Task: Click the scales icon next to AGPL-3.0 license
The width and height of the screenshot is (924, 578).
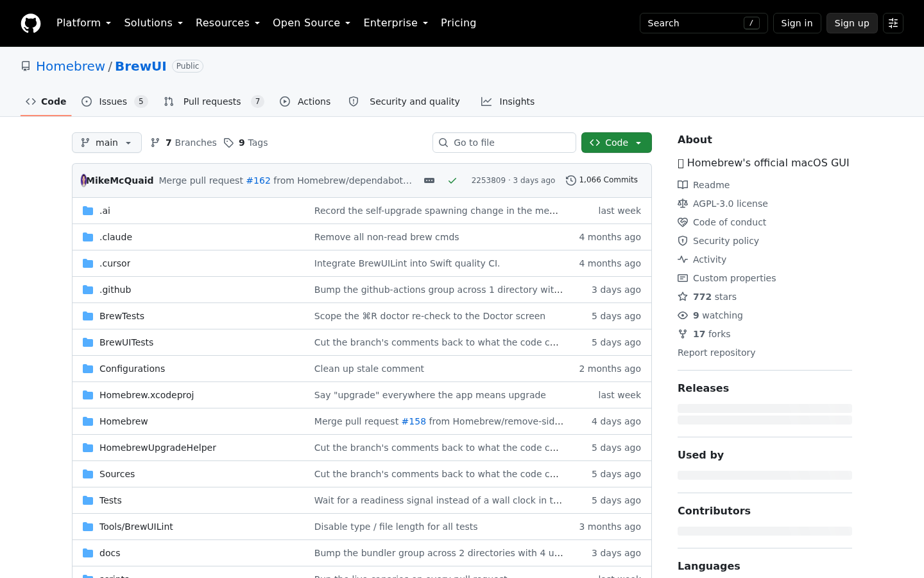Action: (683, 204)
